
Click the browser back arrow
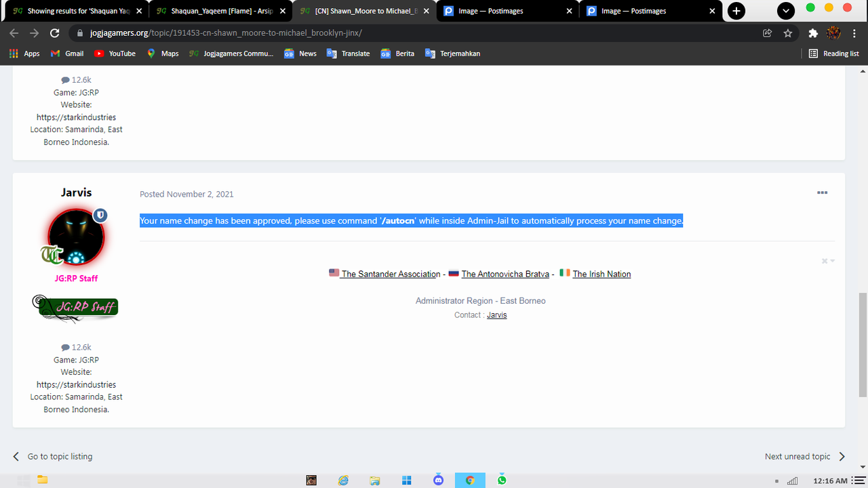pos(14,33)
